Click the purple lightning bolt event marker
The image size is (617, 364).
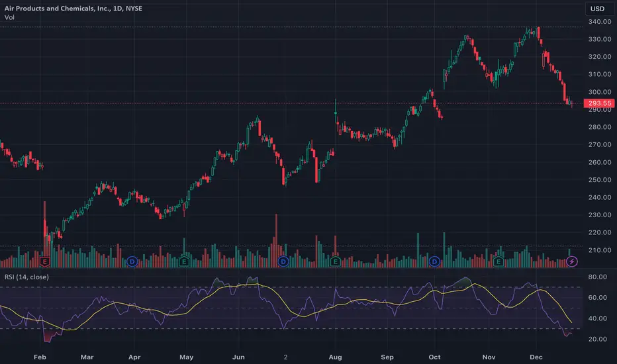click(x=572, y=261)
